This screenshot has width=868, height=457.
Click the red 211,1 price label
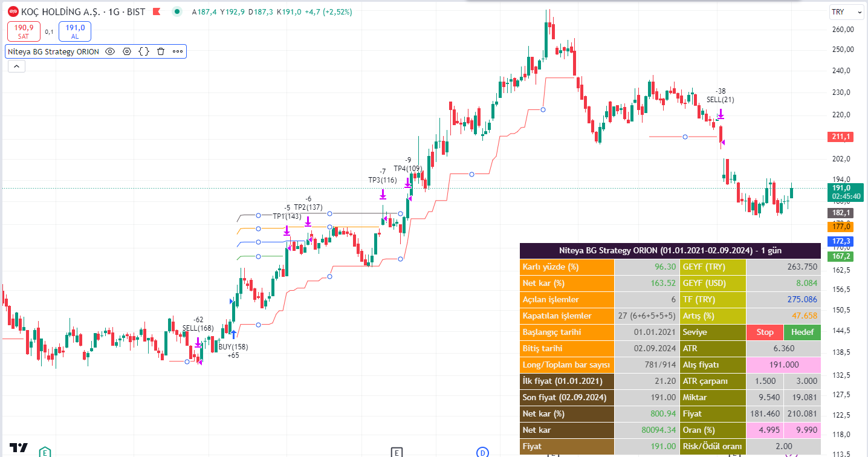pyautogui.click(x=840, y=137)
